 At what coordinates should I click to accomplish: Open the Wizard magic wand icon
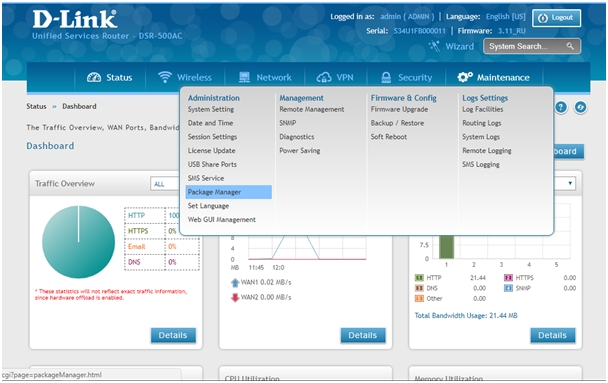[434, 46]
